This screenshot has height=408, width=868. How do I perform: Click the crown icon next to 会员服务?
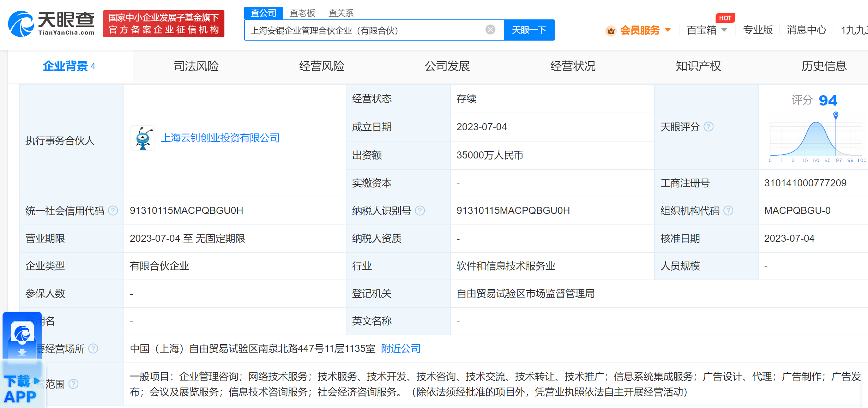(x=611, y=31)
